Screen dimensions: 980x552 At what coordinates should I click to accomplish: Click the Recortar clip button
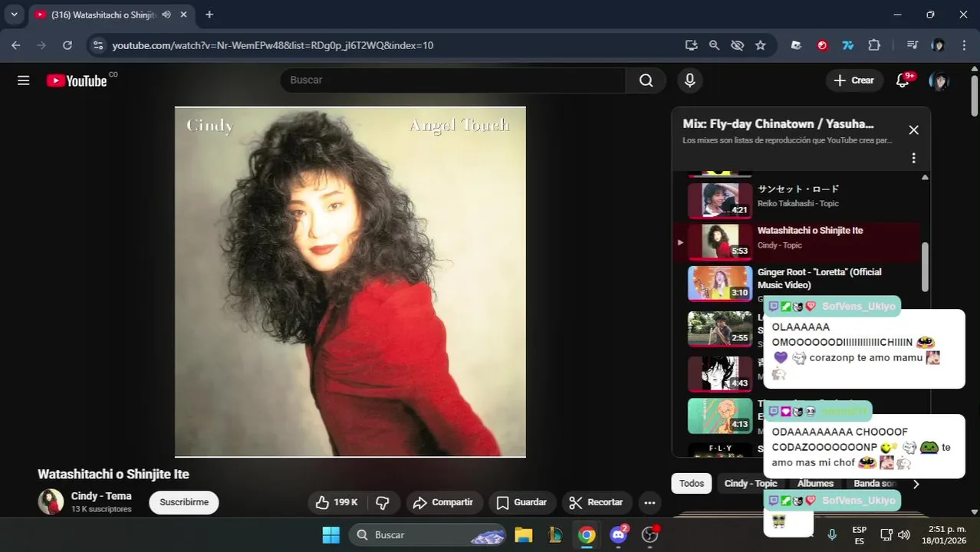597,502
